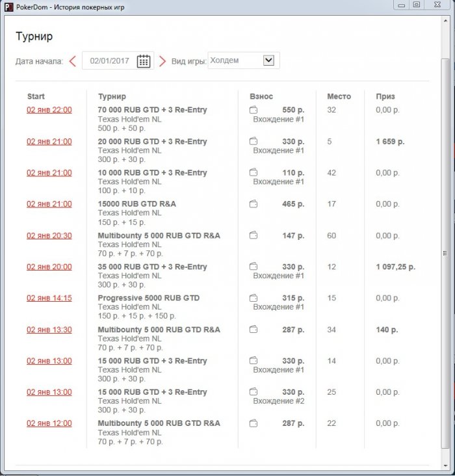
Task: Minimize the PokerDom history window
Action: (401, 5)
